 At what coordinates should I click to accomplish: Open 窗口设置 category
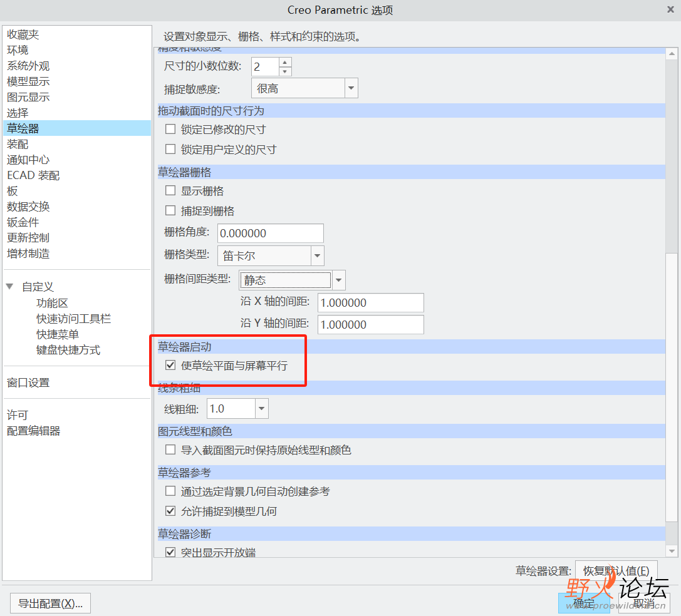[x=28, y=382]
